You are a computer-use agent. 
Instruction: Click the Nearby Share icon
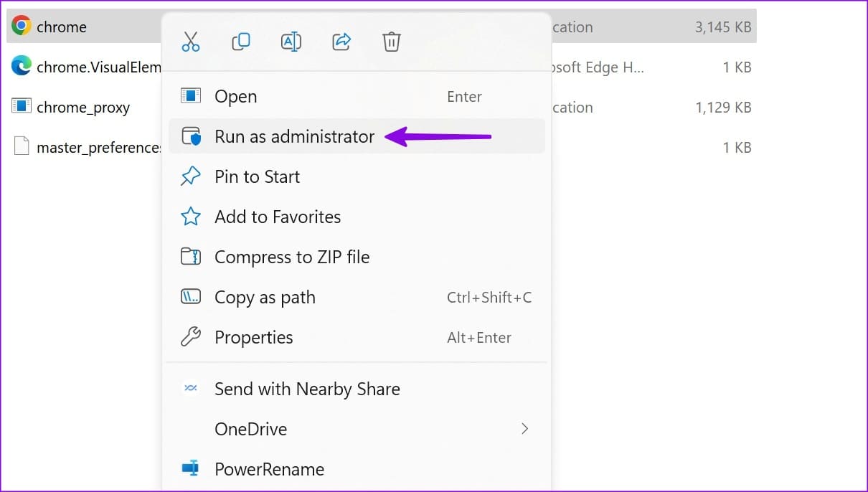pos(191,389)
